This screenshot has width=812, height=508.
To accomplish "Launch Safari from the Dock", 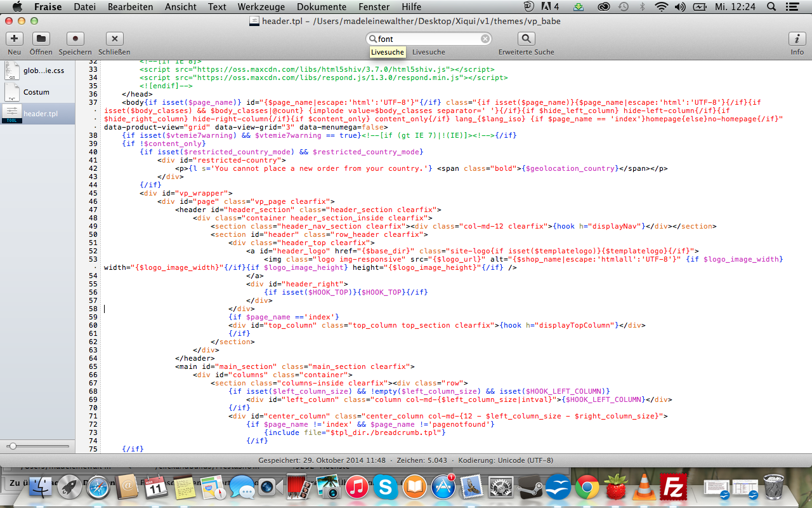I will (x=99, y=487).
